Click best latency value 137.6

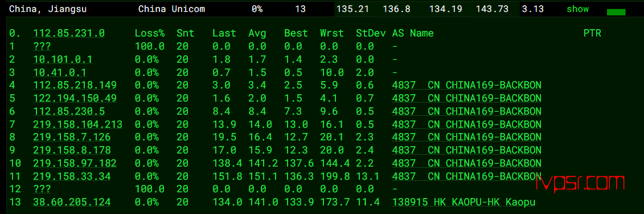pyautogui.click(x=299, y=163)
